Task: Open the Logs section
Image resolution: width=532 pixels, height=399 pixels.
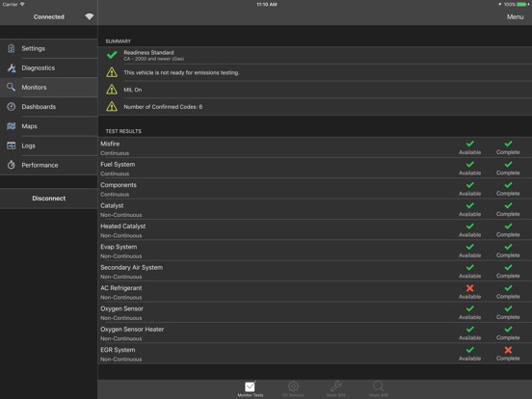Action: click(x=49, y=146)
